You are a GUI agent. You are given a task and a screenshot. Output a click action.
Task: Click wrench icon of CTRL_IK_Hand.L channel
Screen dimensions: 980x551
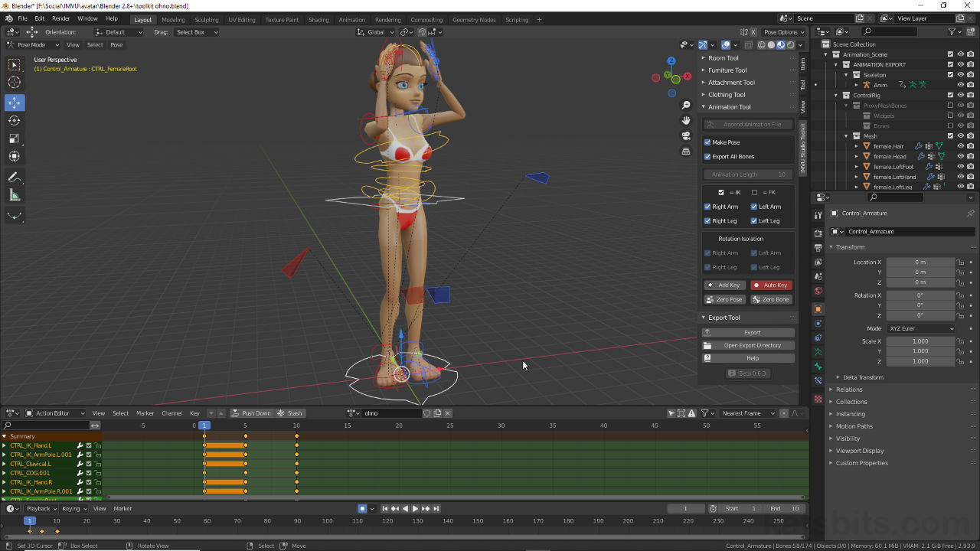pos(80,445)
